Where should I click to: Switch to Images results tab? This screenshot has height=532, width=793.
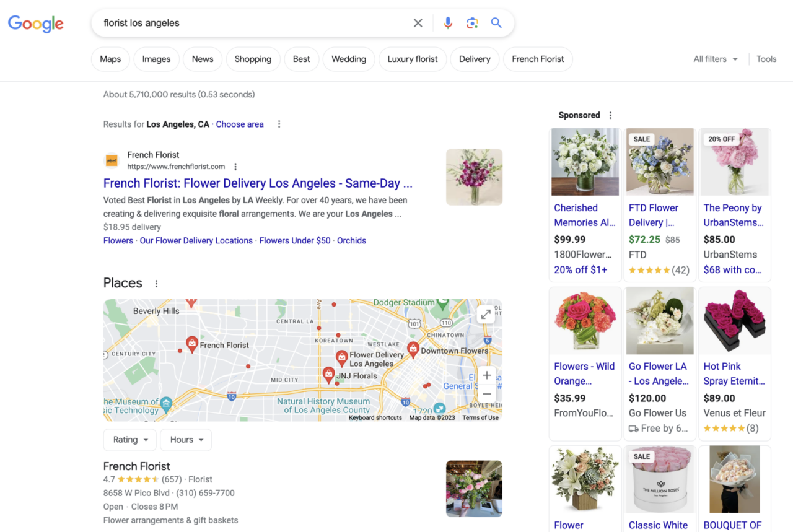156,59
